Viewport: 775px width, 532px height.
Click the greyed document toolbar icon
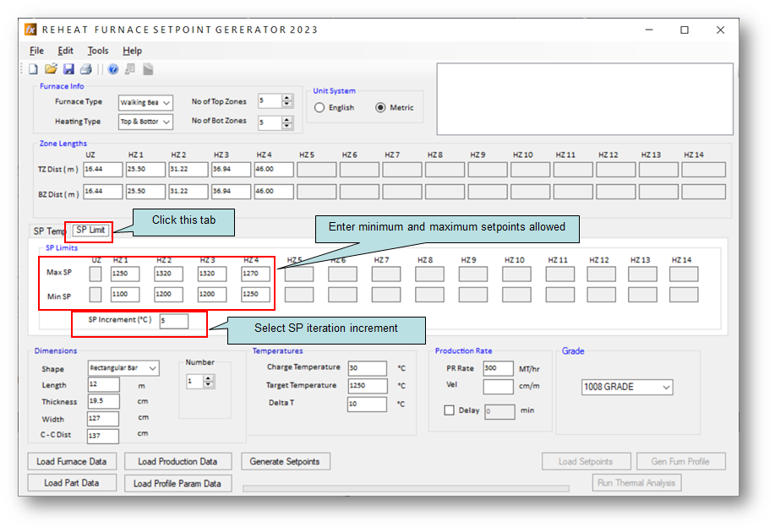click(x=148, y=69)
